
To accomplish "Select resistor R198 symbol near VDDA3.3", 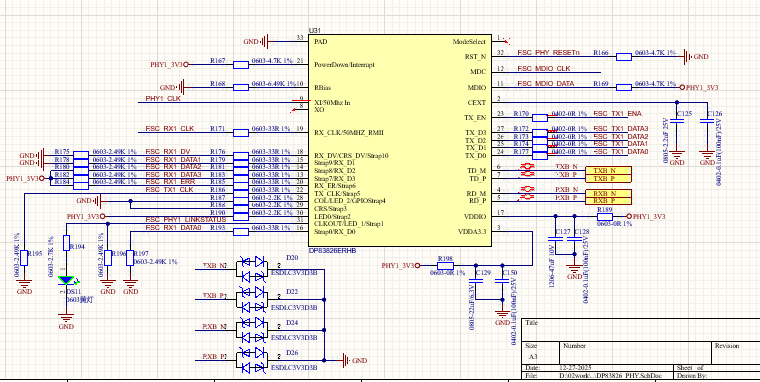I will [x=445, y=266].
